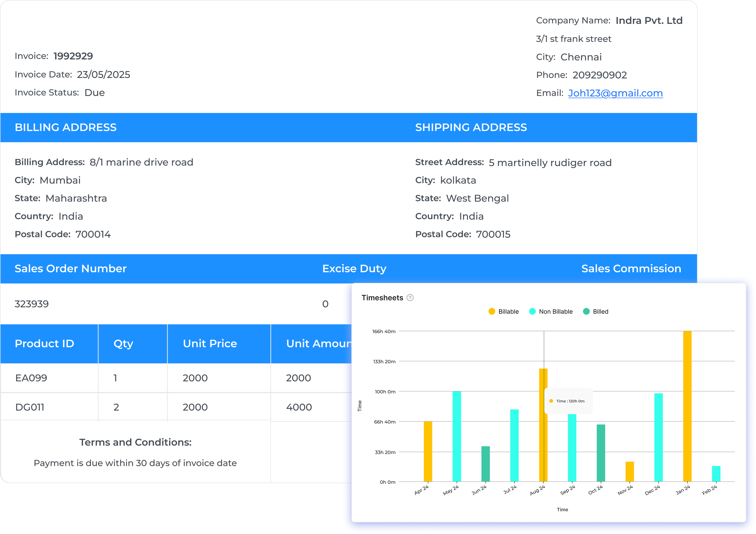Toggle the Billed legend entry
Screen dimensions: 756x534
click(x=596, y=312)
